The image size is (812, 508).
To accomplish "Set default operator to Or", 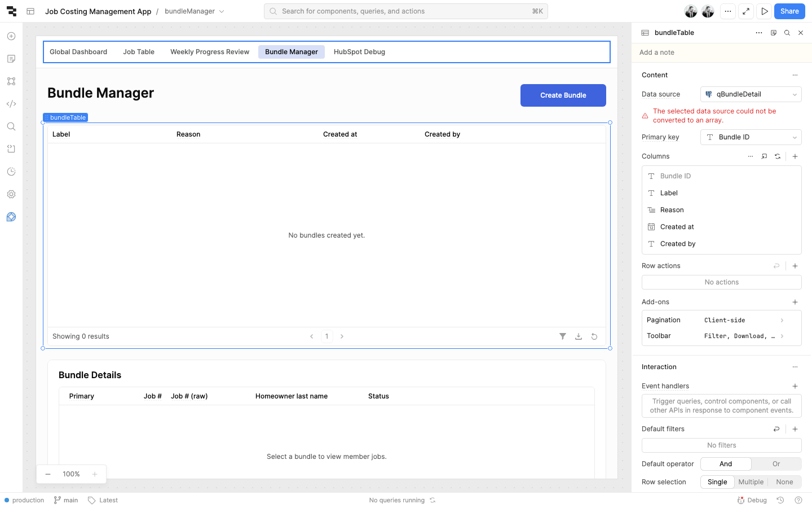I will coord(776,464).
